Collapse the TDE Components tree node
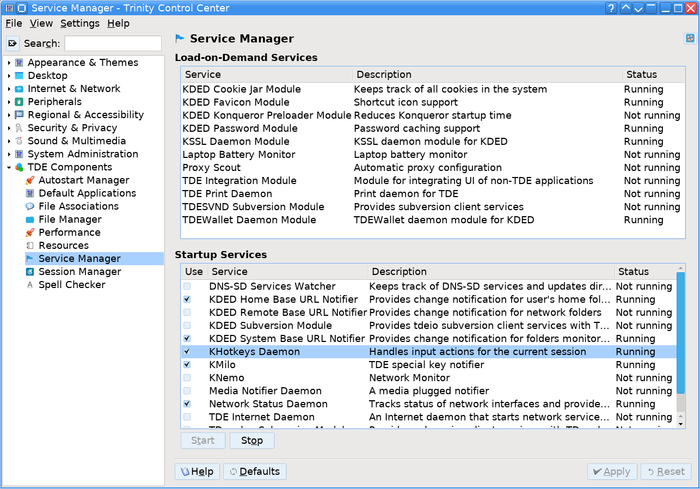This screenshot has height=489, width=700. [x=9, y=167]
